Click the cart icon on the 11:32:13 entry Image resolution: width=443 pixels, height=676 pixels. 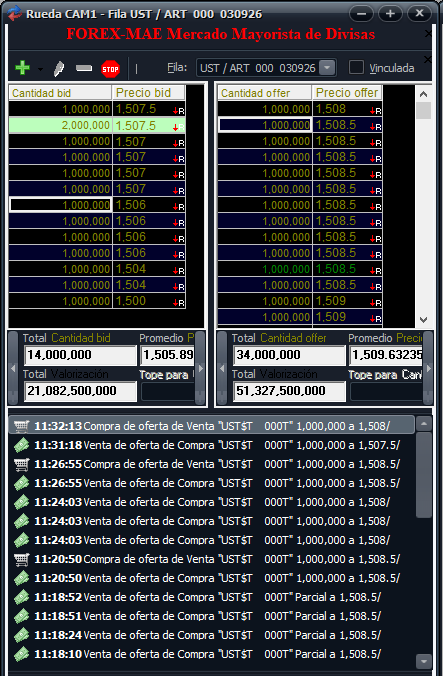(x=21, y=426)
